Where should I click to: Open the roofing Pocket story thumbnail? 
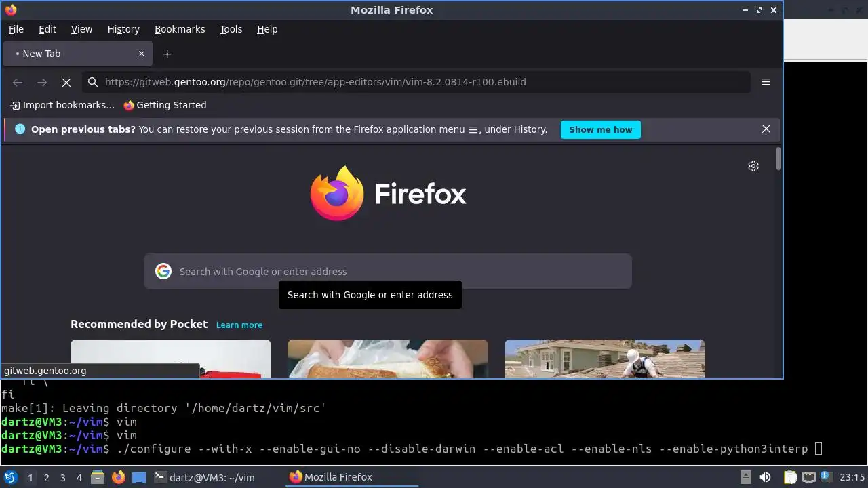coord(605,359)
